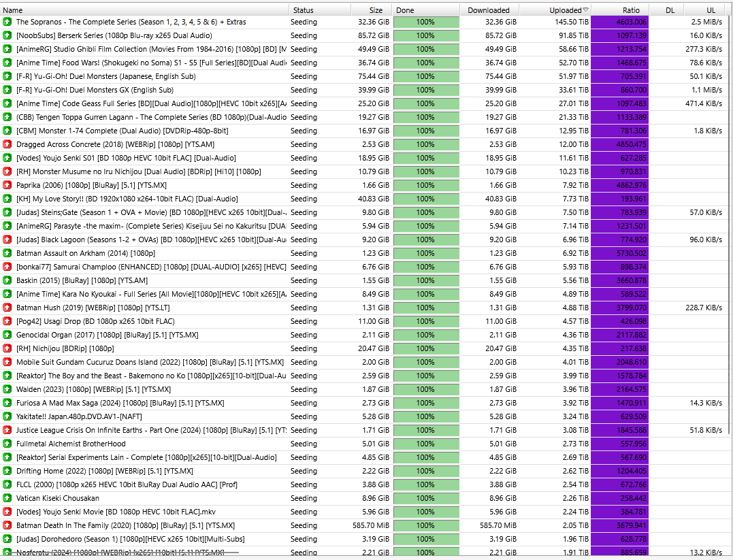Screen dimensions: 733x560
Task: Click the 228.7 KiB/s upload speed value
Action: [x=704, y=308]
